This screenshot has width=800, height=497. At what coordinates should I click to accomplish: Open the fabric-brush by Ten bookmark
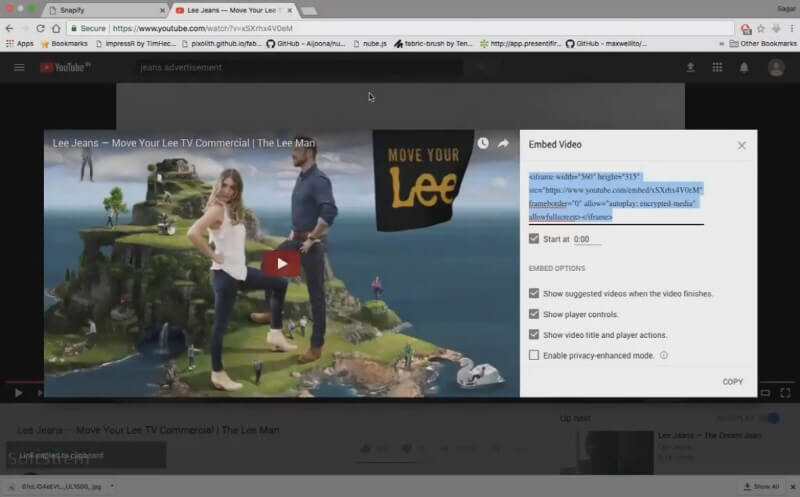(434, 44)
